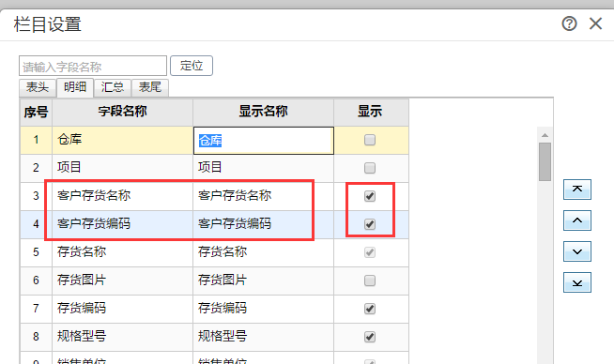Click display name cell 项目
The width and height of the screenshot is (614, 364).
[x=264, y=168]
